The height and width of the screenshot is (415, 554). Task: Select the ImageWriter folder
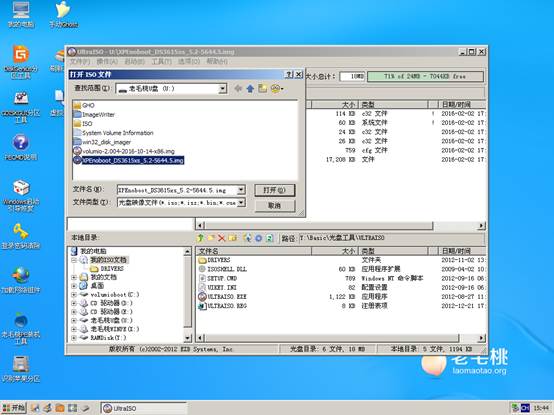[x=94, y=114]
